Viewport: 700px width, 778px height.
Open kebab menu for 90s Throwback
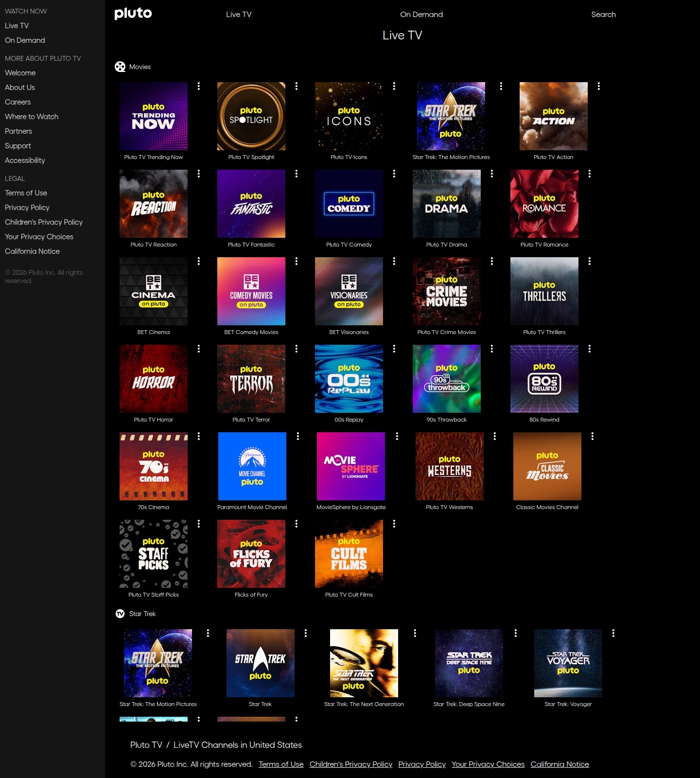492,349
